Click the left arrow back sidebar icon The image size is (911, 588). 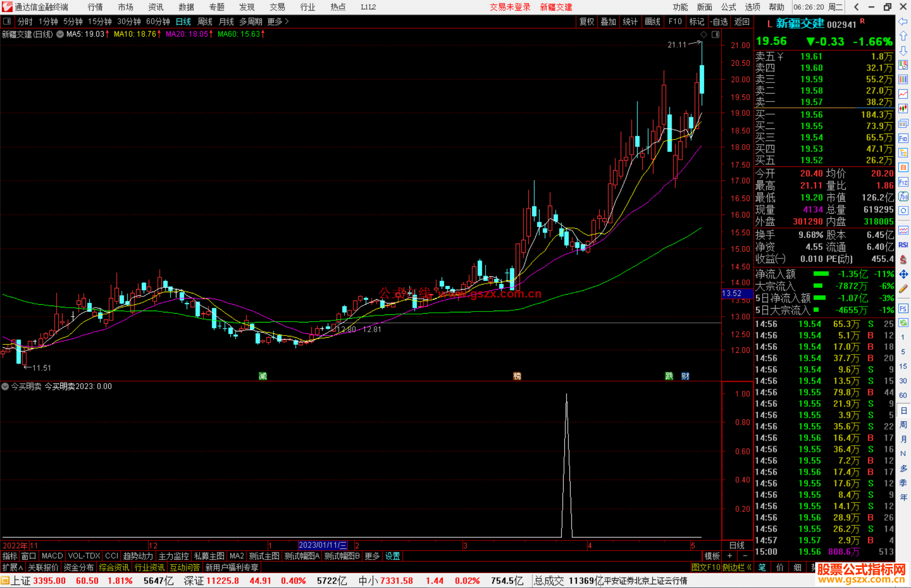pos(903,21)
